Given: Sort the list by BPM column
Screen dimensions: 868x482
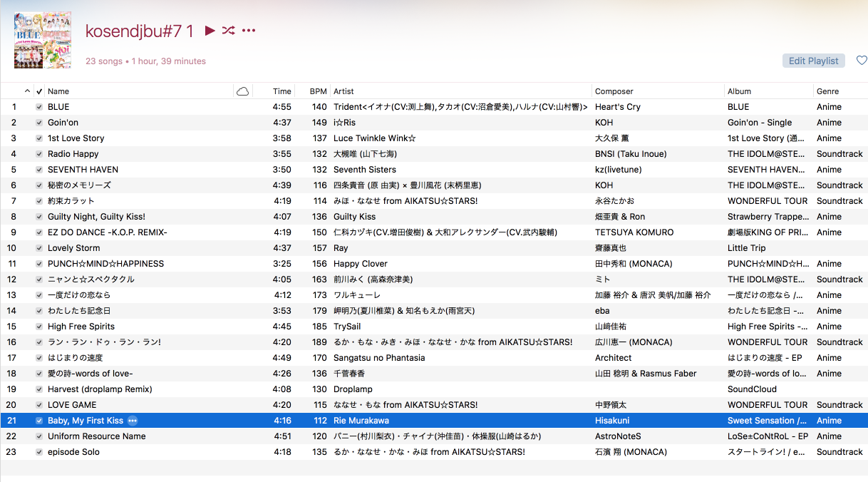Looking at the screenshot, I should 318,91.
